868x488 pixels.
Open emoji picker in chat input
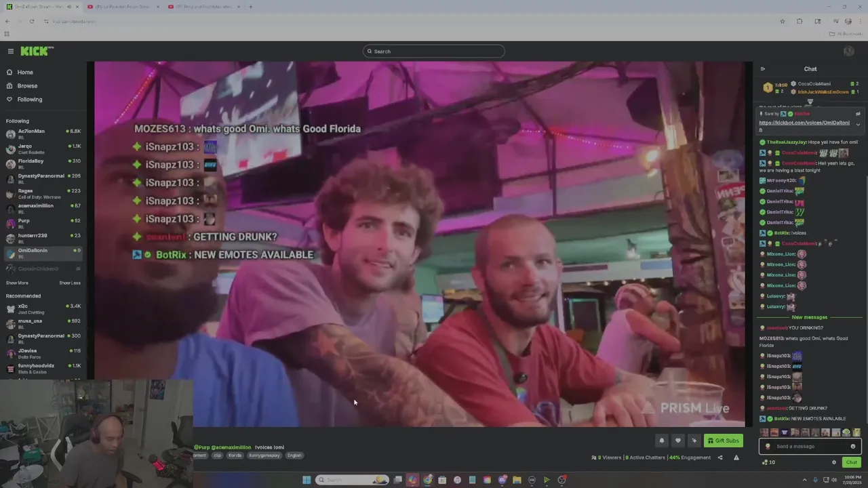[x=853, y=447]
